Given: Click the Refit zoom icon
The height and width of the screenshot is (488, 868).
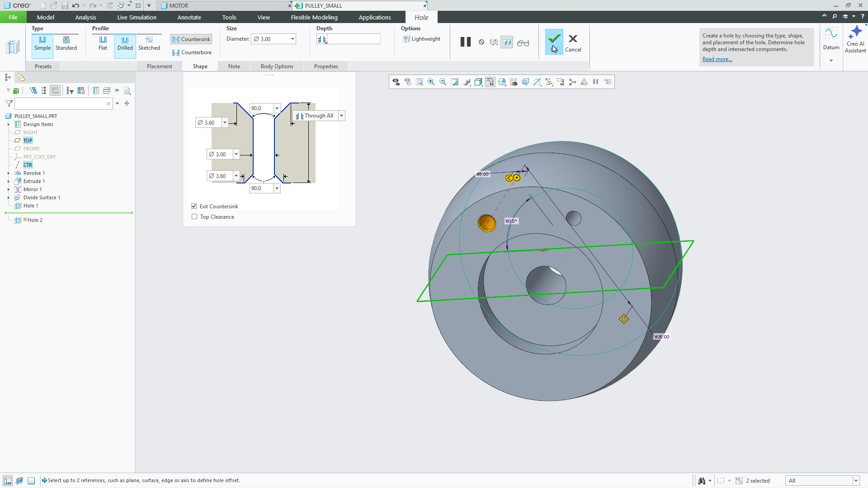Looking at the screenshot, I should coord(420,82).
